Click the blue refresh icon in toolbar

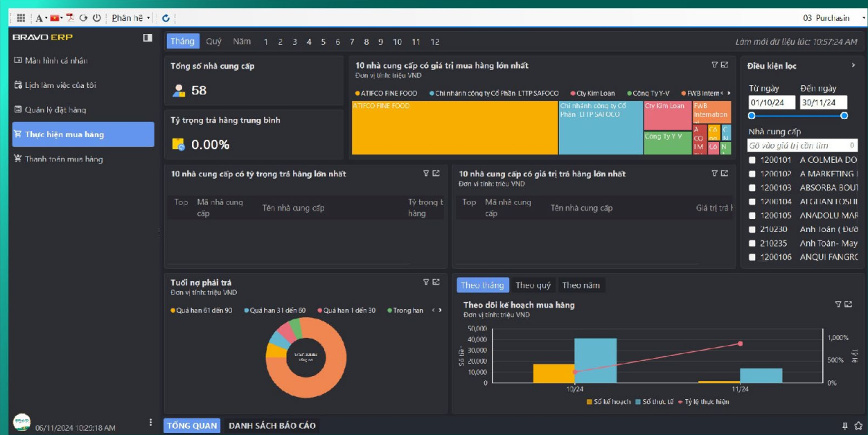166,18
